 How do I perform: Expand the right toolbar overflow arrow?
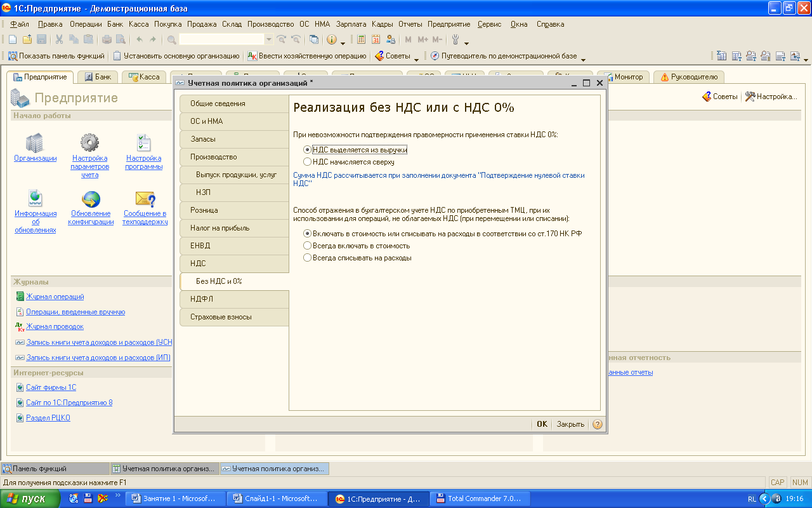pos(806,59)
